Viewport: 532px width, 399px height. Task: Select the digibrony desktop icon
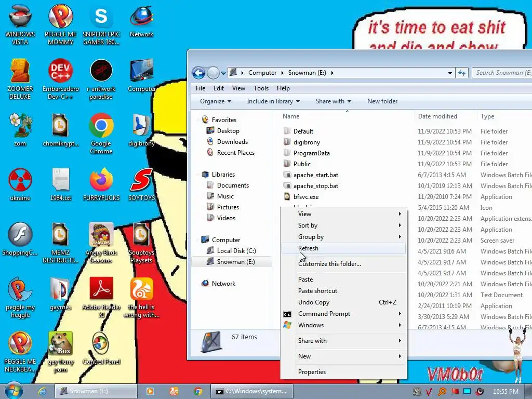(x=141, y=130)
